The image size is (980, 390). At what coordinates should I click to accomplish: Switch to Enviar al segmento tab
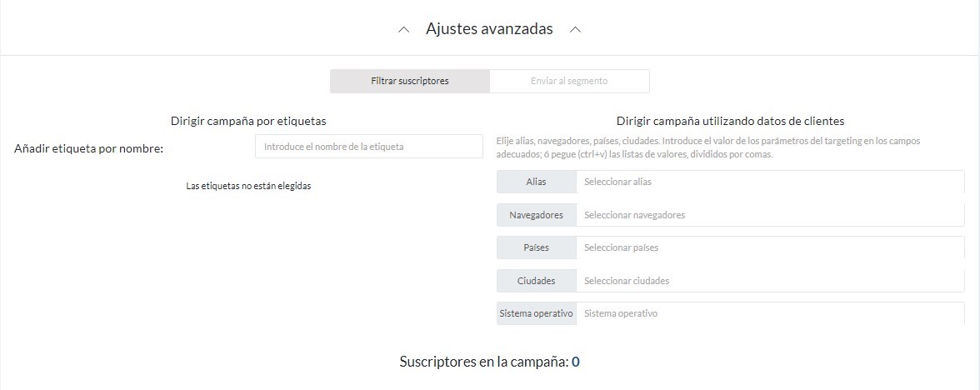click(x=569, y=82)
